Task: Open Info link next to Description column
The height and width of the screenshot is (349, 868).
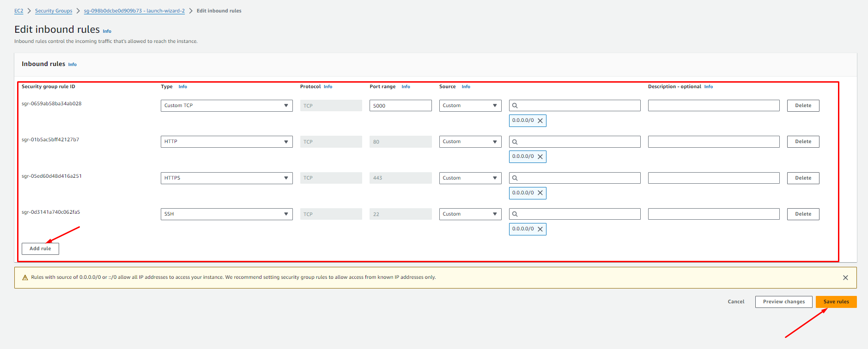Action: click(x=709, y=87)
